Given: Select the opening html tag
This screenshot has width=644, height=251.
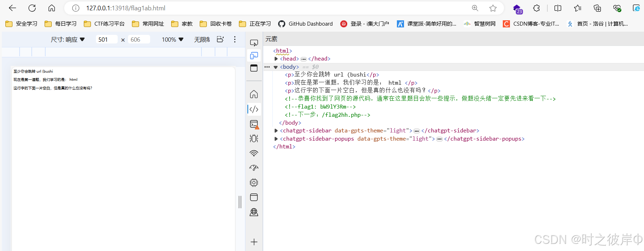Looking at the screenshot, I should (x=283, y=51).
